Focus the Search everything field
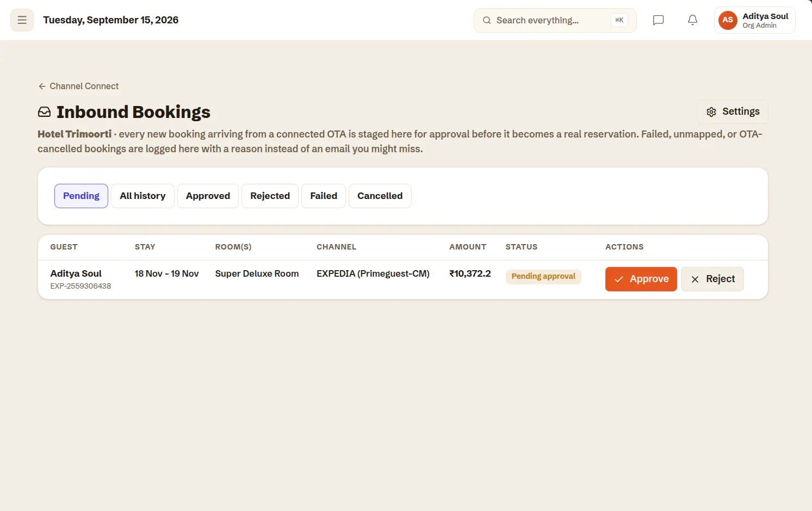Viewport: 812px width, 511px height. pyautogui.click(x=555, y=20)
